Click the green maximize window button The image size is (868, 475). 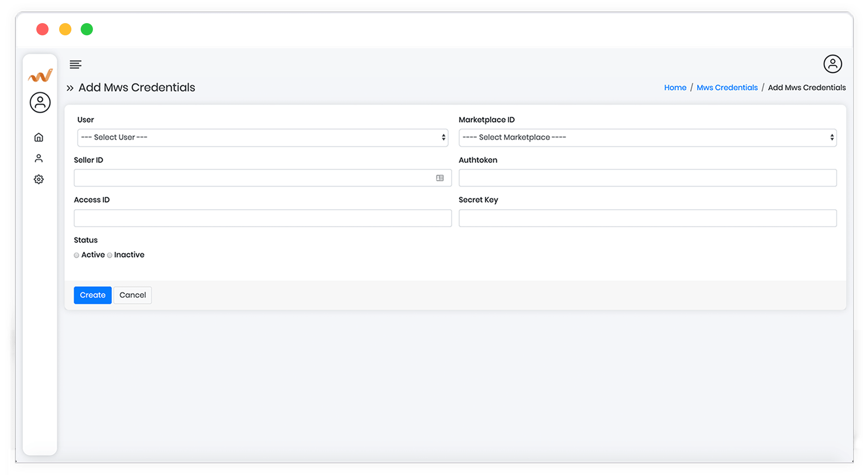(86, 29)
